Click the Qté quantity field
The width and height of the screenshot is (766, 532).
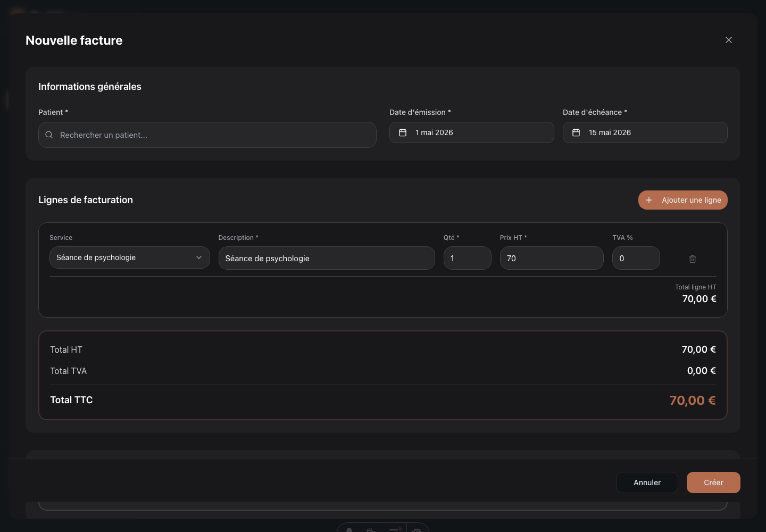tap(468, 258)
